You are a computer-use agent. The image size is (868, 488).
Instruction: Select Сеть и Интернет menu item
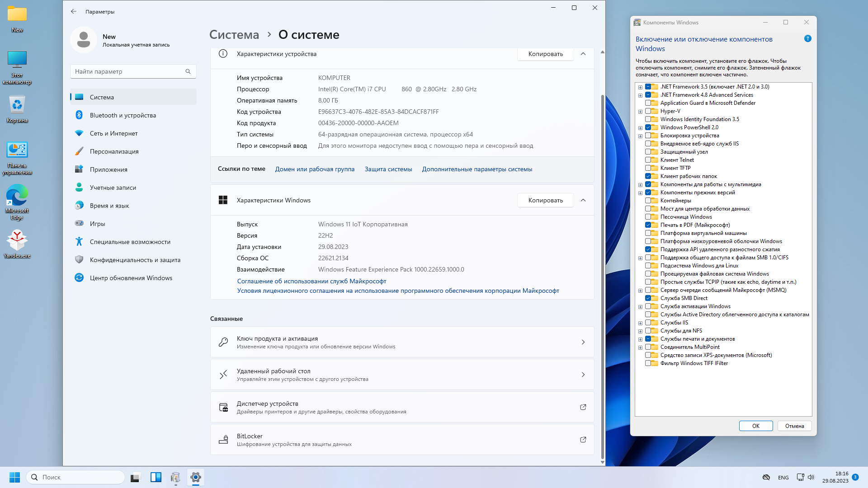click(x=113, y=133)
